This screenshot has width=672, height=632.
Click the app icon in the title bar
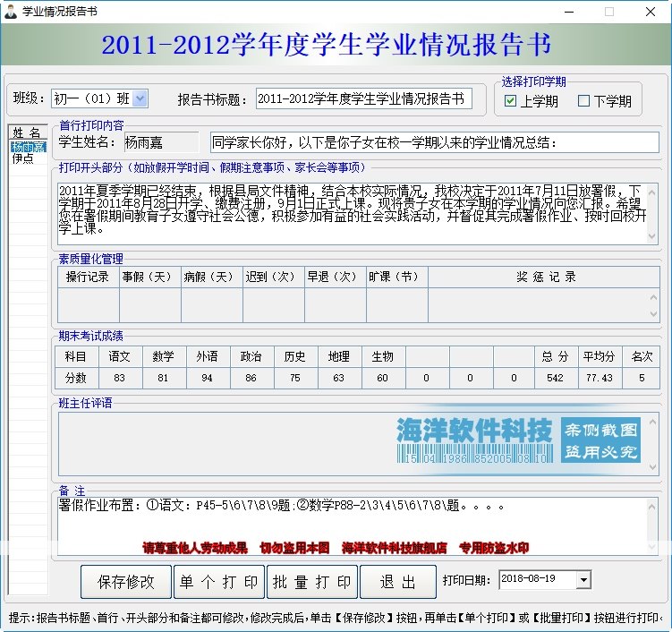[x=10, y=12]
